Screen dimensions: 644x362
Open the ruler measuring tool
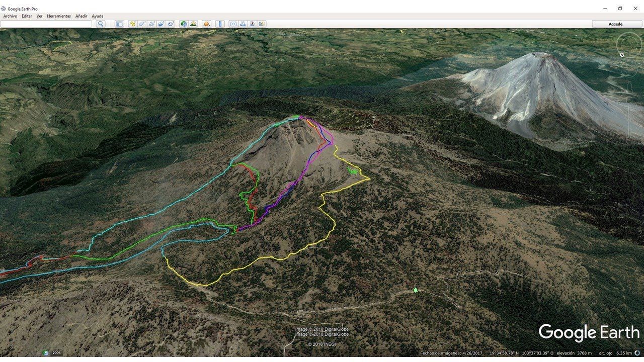pos(219,24)
